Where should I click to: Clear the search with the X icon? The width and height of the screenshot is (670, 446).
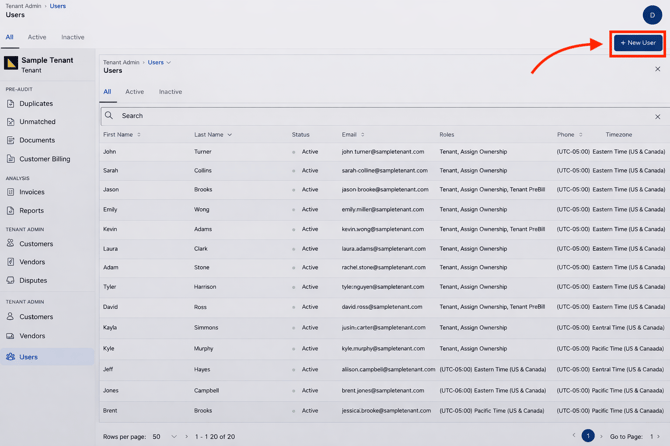pyautogui.click(x=657, y=117)
